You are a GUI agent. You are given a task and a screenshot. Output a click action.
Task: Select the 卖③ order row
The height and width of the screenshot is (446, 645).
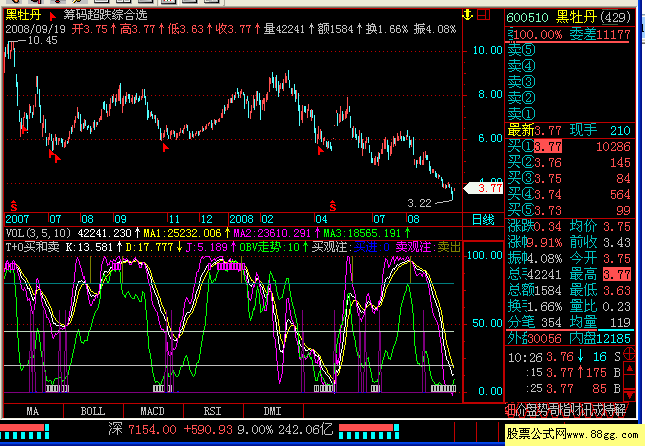coord(570,82)
